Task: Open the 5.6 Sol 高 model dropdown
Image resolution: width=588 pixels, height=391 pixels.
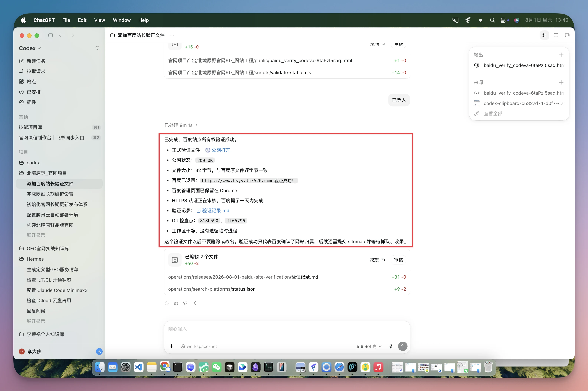Action: tap(369, 346)
